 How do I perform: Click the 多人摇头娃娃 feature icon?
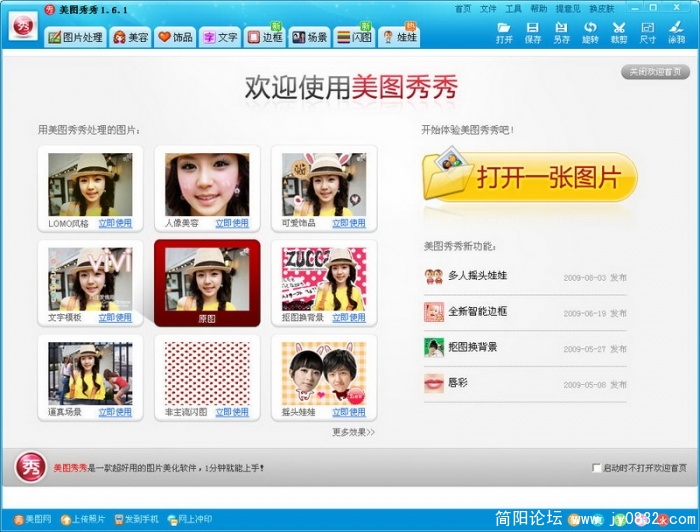[433, 276]
